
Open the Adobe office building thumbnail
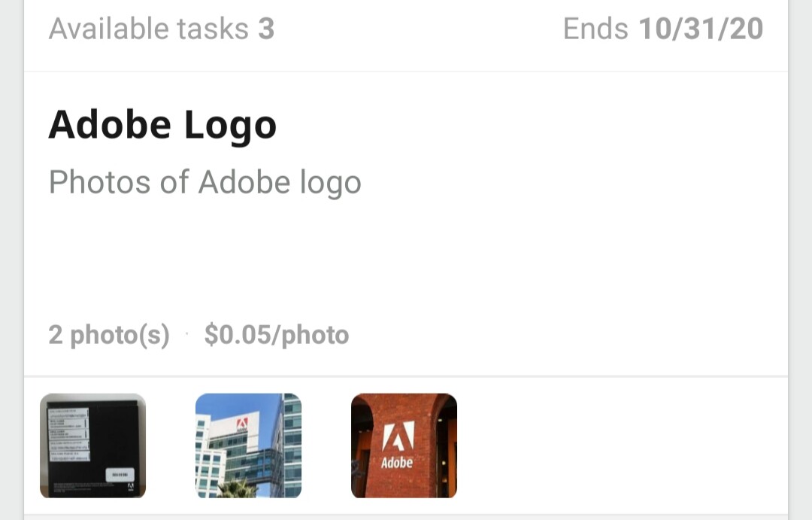coord(249,445)
